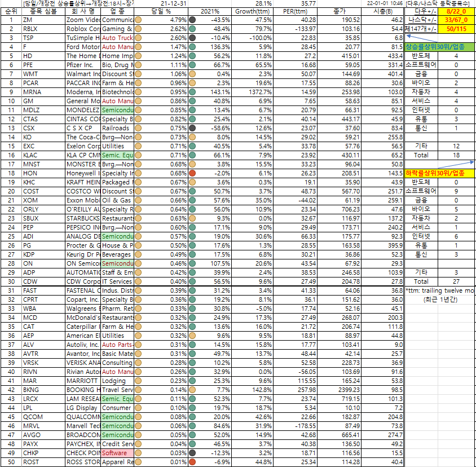
Task: Click the green circle icon in RBLX's 2021% cell
Action: (192, 29)
